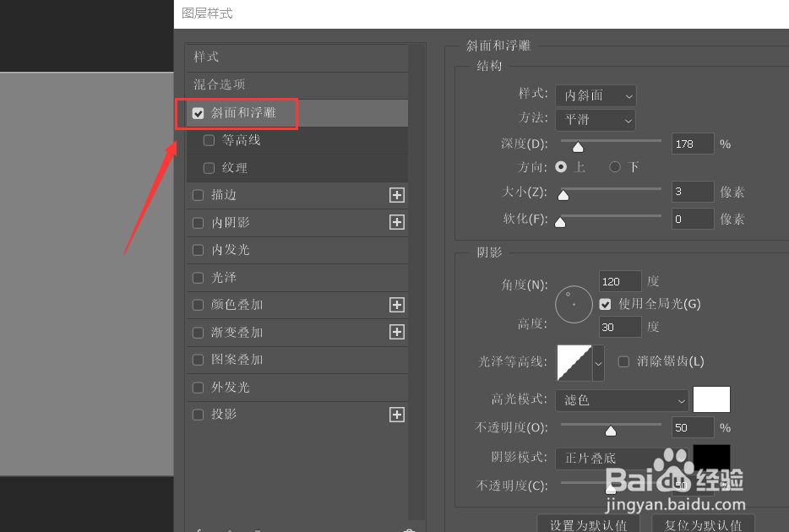789x532 pixels.
Task: Click the plus icon next to 投影
Action: (397, 415)
